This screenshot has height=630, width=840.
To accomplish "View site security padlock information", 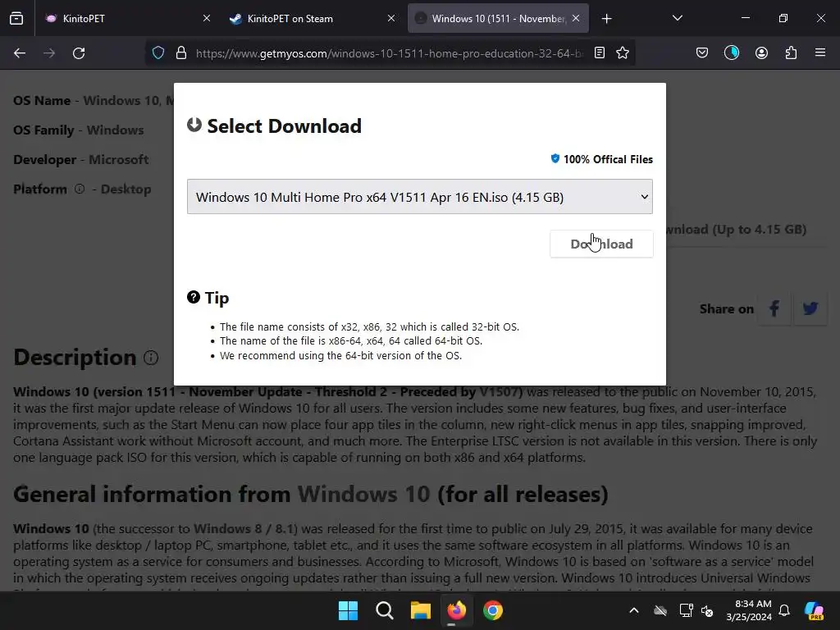I will point(181,53).
